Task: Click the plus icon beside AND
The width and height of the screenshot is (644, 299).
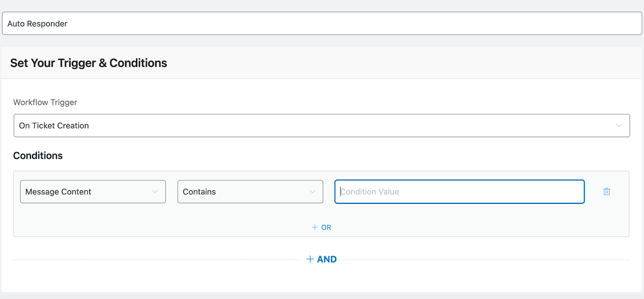Action: (x=310, y=259)
